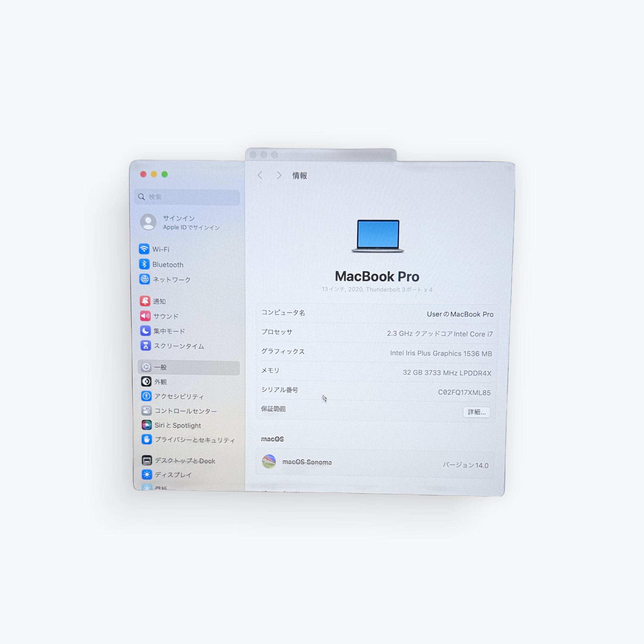This screenshot has height=644, width=644.
Task: Click the search magnifier icon
Action: [x=142, y=197]
